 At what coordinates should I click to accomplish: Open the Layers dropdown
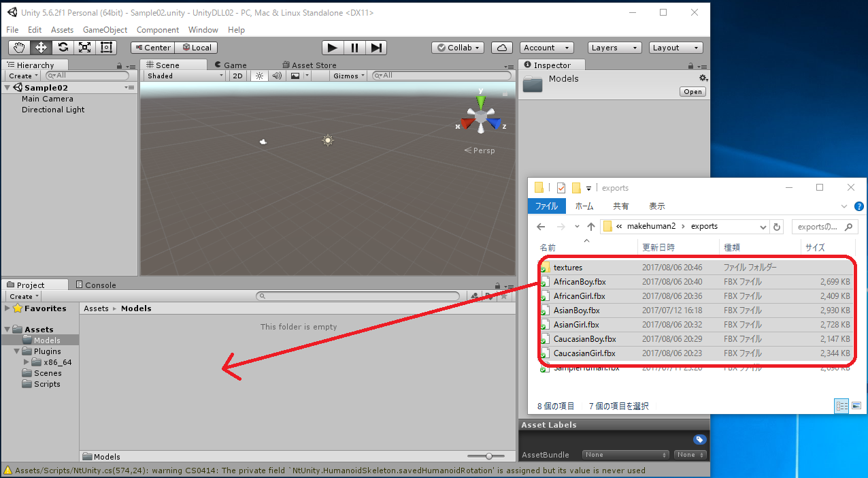pos(614,48)
